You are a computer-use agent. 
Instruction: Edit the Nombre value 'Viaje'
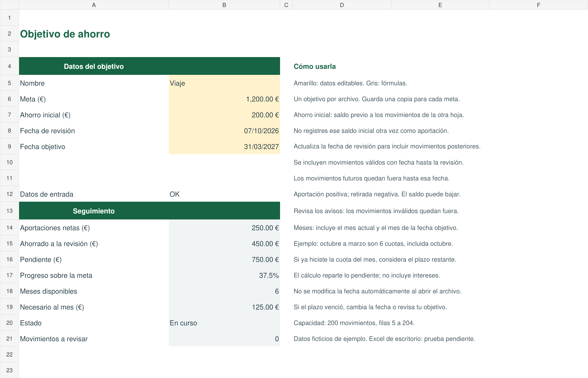[x=224, y=83]
